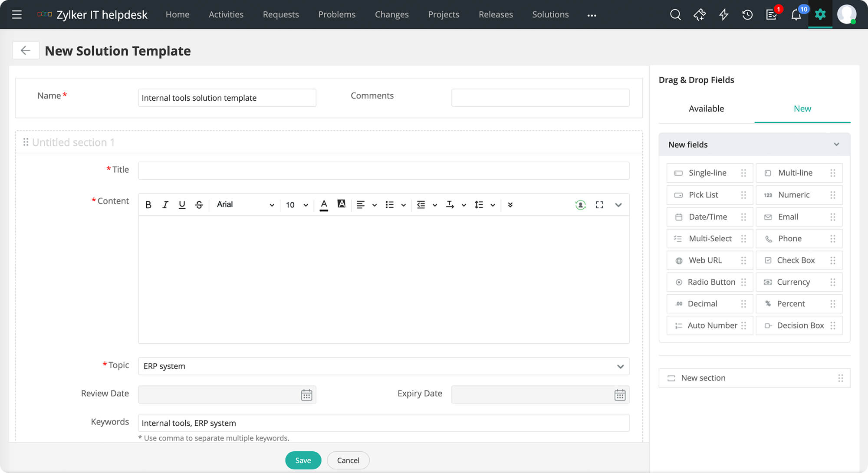Toggle underline formatting in the content toolbar
The image size is (868, 473).
click(182, 204)
